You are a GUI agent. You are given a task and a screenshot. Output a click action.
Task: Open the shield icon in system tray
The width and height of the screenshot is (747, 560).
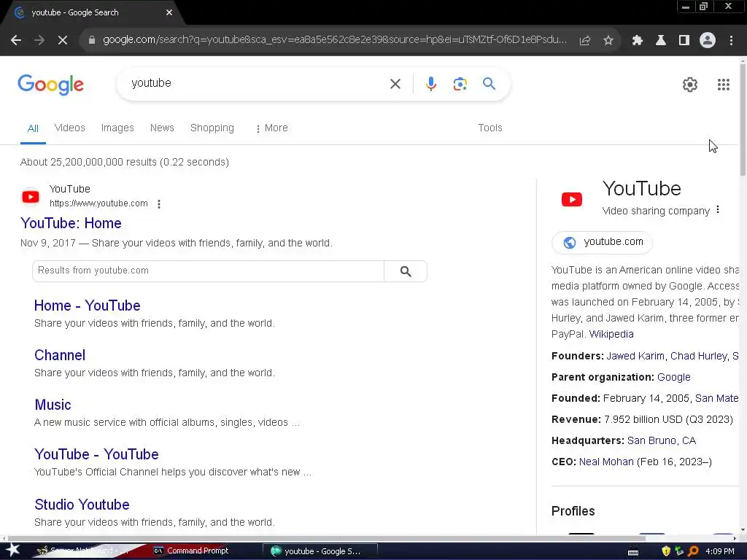click(666, 551)
